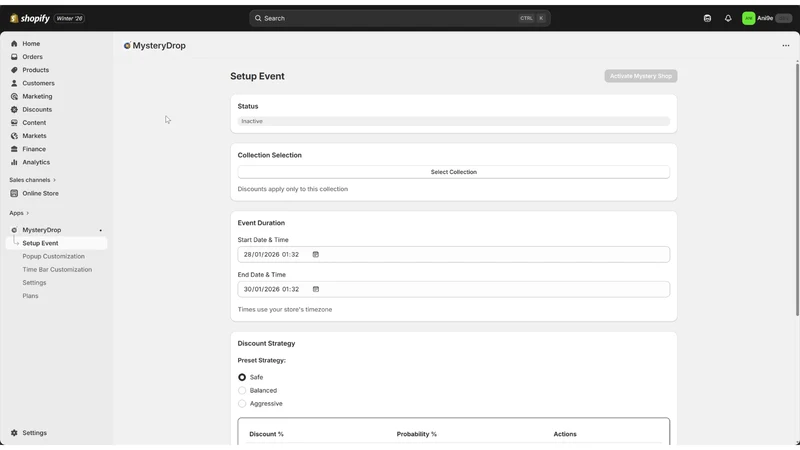Click the Settings gear icon at bottom

click(x=14, y=433)
